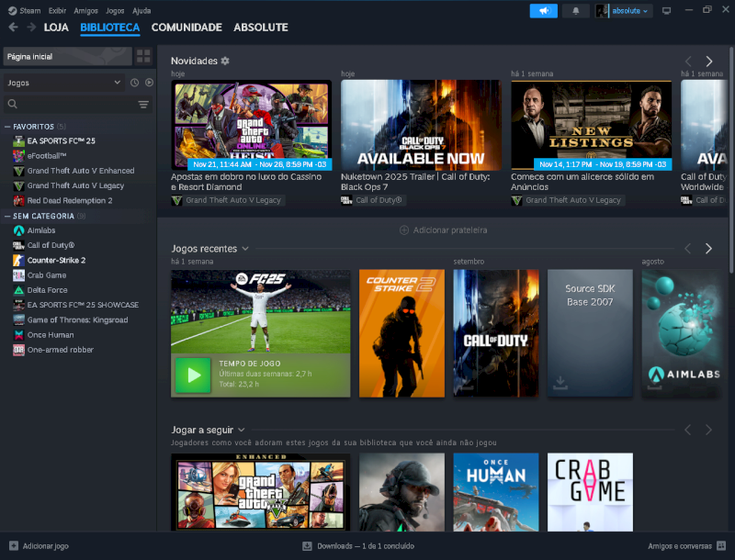Select Grand Theft Auto V Legacy entry
Viewport: 735px width, 560px height.
coord(78,185)
